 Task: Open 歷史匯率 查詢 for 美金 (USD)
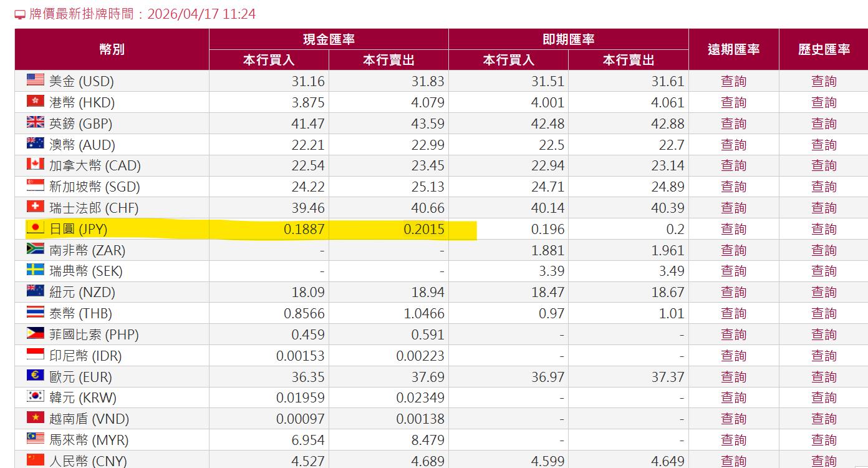click(823, 80)
